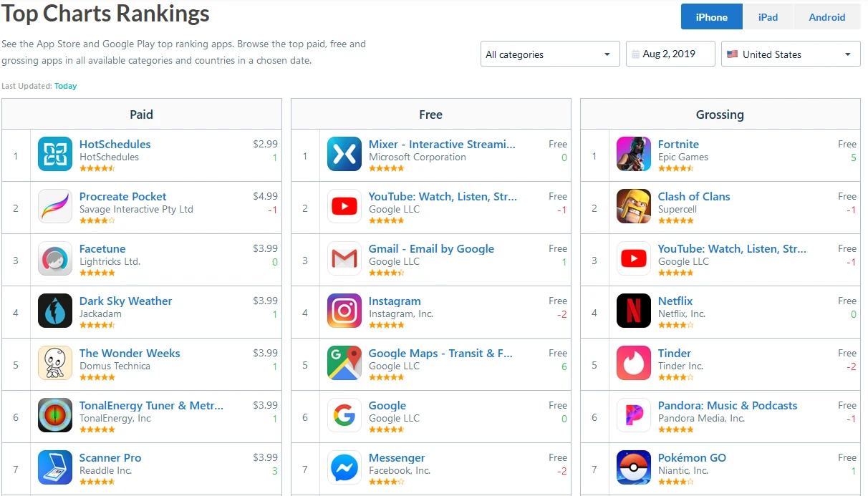This screenshot has width=868, height=496.
Task: Open the Aug 2, 2019 date picker
Action: 670,54
